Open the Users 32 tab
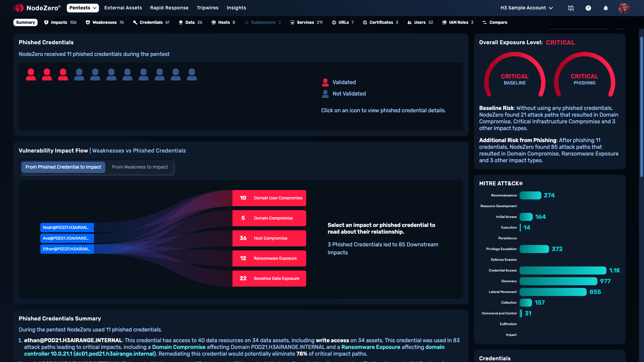The height and width of the screenshot is (362, 644). point(420,22)
